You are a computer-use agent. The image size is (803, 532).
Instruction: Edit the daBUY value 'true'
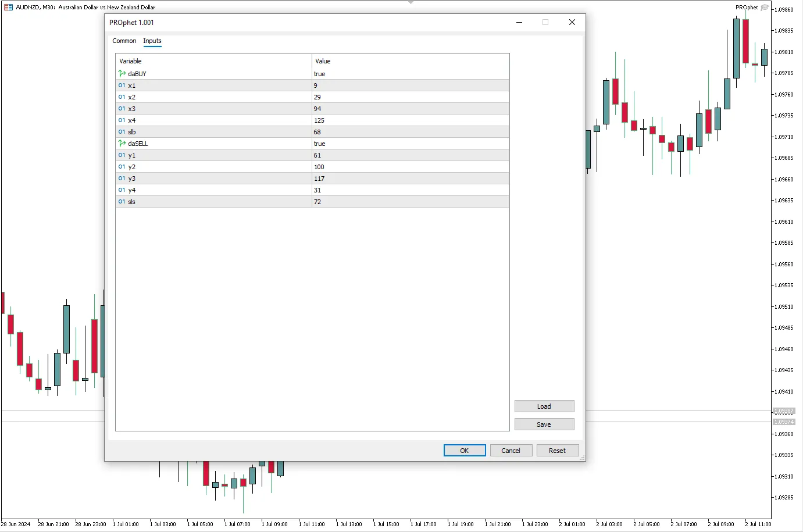[411, 74]
